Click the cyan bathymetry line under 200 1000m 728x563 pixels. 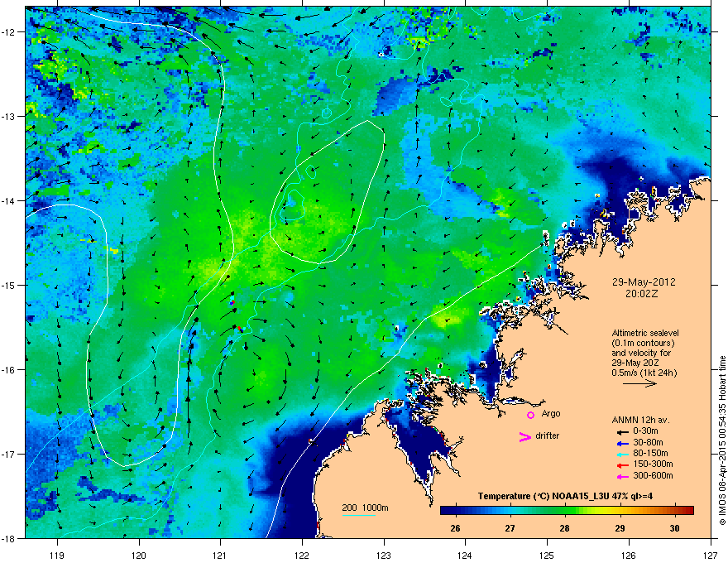coord(359,515)
